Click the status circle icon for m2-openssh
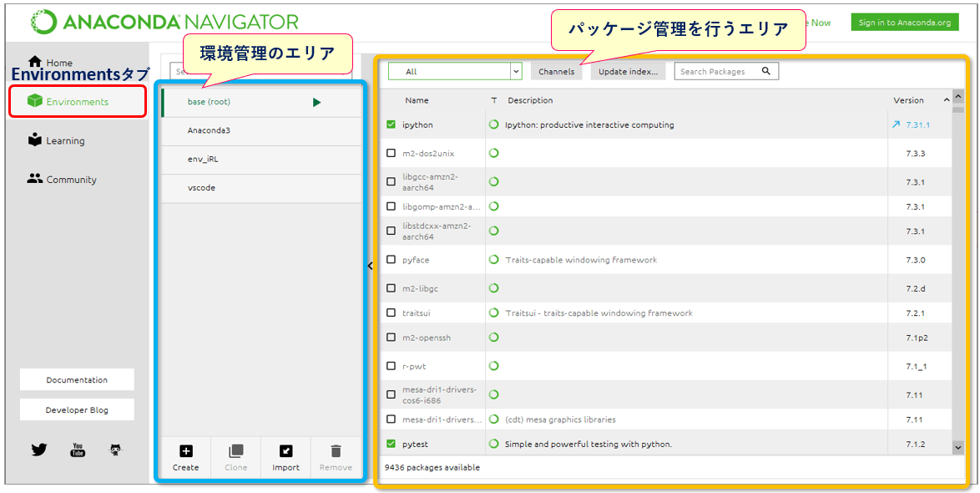 tap(493, 338)
